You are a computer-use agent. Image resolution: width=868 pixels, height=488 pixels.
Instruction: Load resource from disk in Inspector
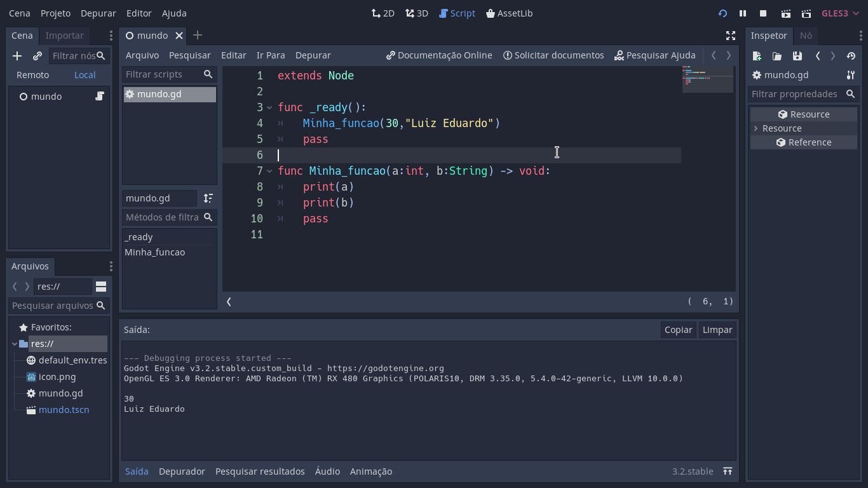(x=777, y=56)
